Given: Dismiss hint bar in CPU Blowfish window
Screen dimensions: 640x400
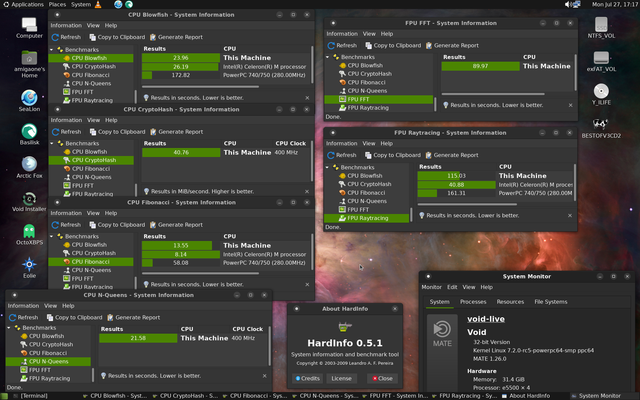Looking at the screenshot, I should tap(307, 98).
